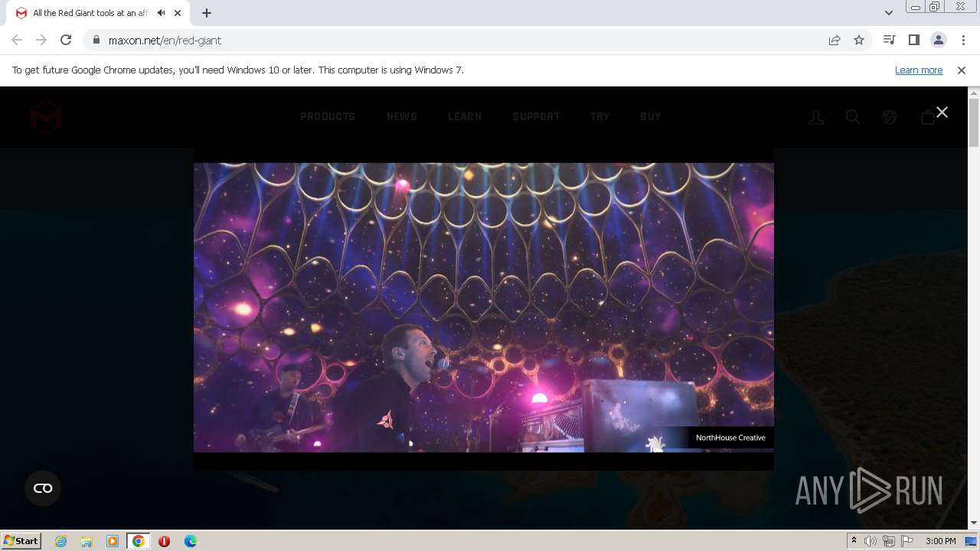
Task: Close the Red Giant tab
Action: coord(178,13)
